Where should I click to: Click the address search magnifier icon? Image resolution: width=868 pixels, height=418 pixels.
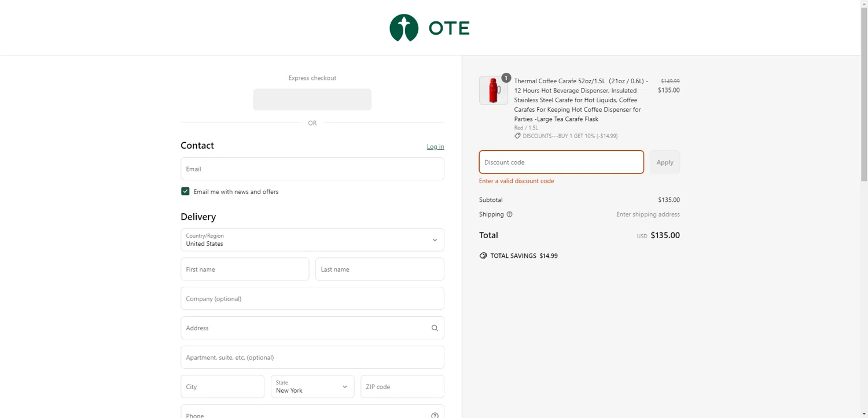[x=435, y=328]
